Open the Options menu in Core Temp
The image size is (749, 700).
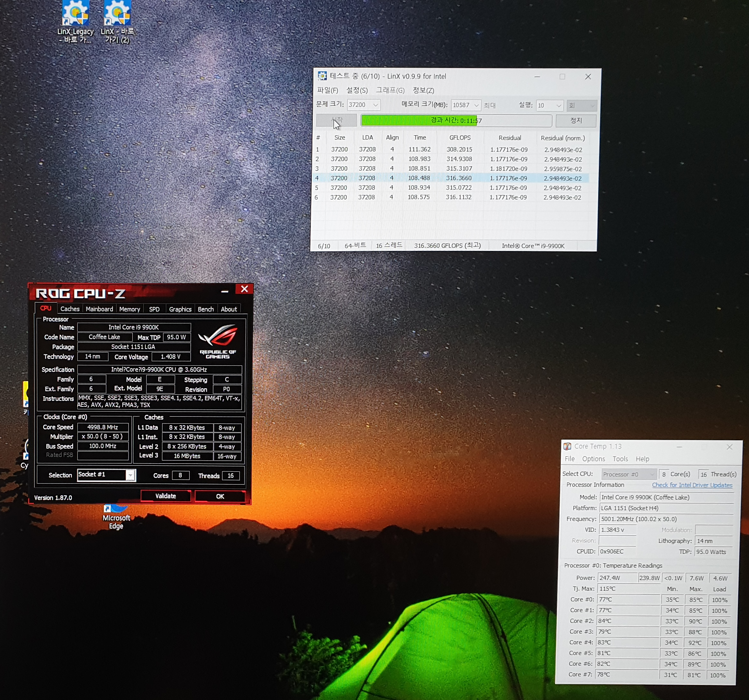coord(593,459)
